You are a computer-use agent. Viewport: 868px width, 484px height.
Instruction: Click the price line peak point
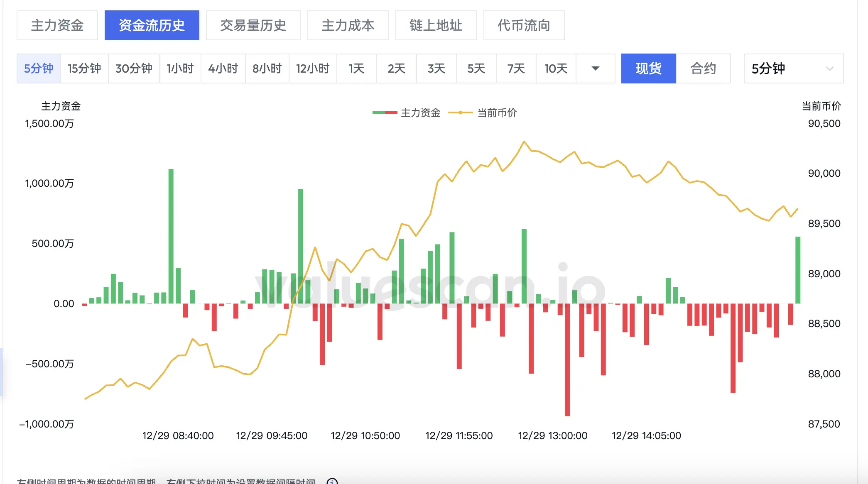[x=524, y=142]
